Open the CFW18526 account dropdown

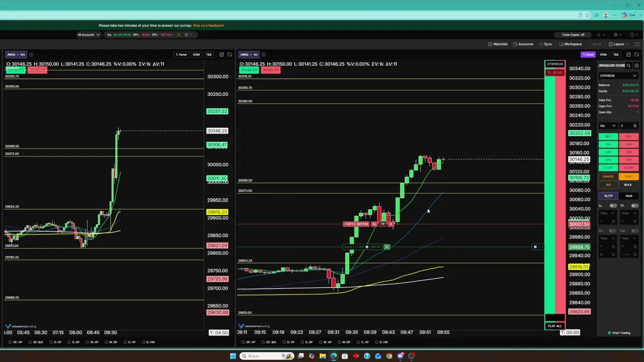point(618,75)
